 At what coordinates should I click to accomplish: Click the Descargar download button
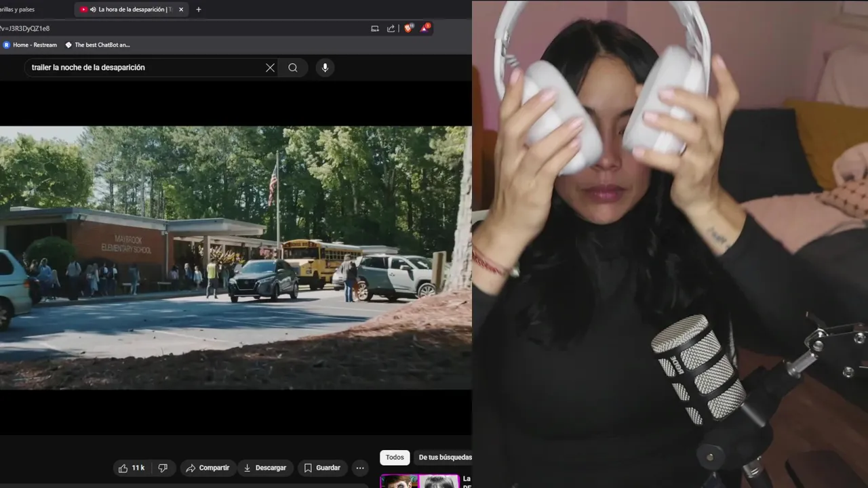tap(264, 468)
